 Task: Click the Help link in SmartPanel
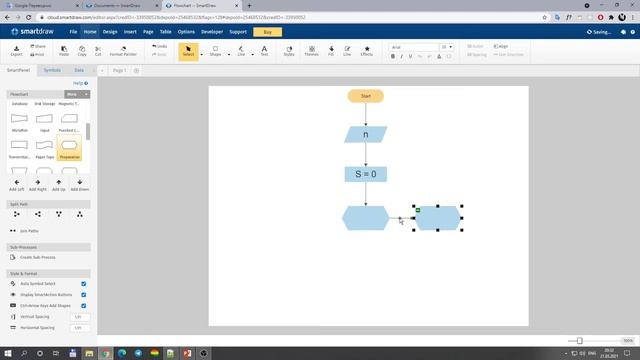click(80, 83)
